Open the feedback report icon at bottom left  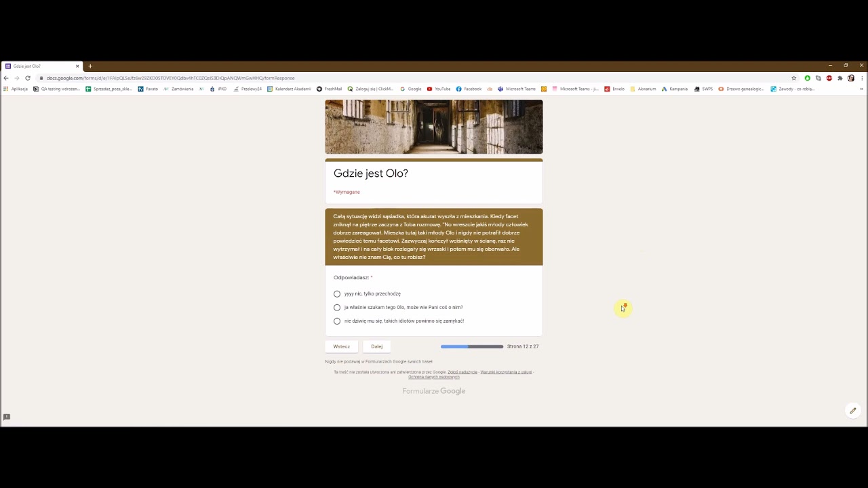coord(7,417)
